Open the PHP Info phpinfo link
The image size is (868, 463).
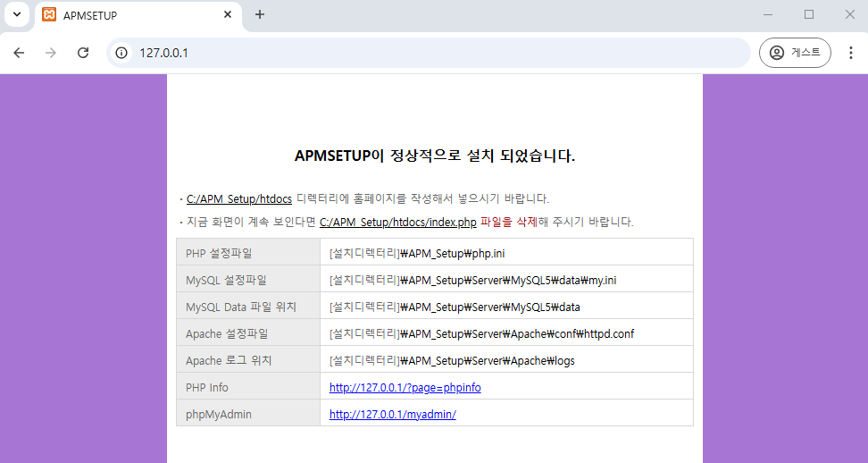(405, 388)
